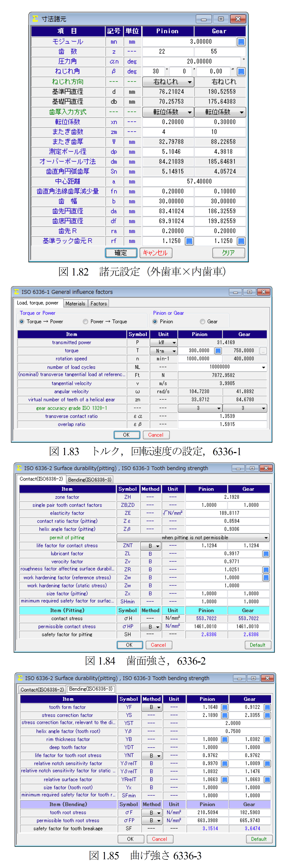Click blue button next to torque 300.0000
This screenshot has height=868, width=299.
coord(218,351)
